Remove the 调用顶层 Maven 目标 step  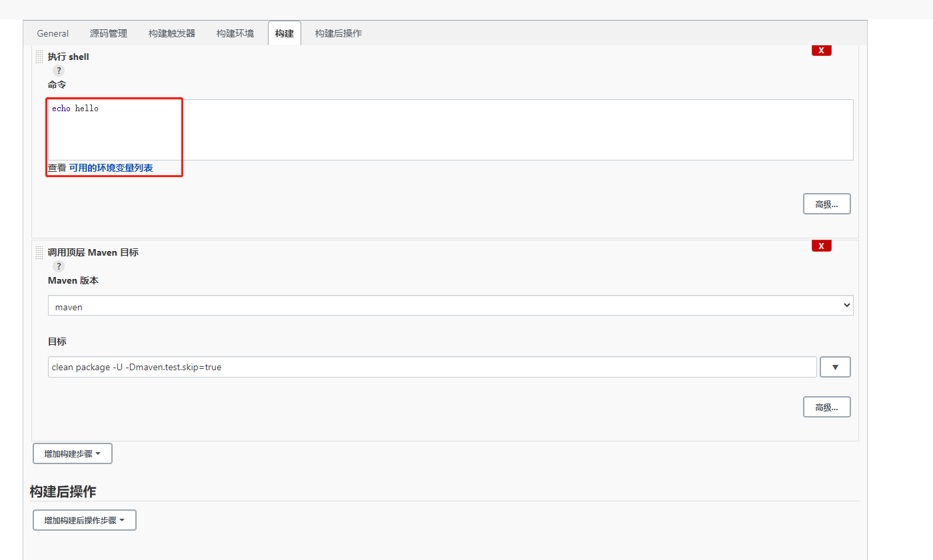(x=821, y=246)
